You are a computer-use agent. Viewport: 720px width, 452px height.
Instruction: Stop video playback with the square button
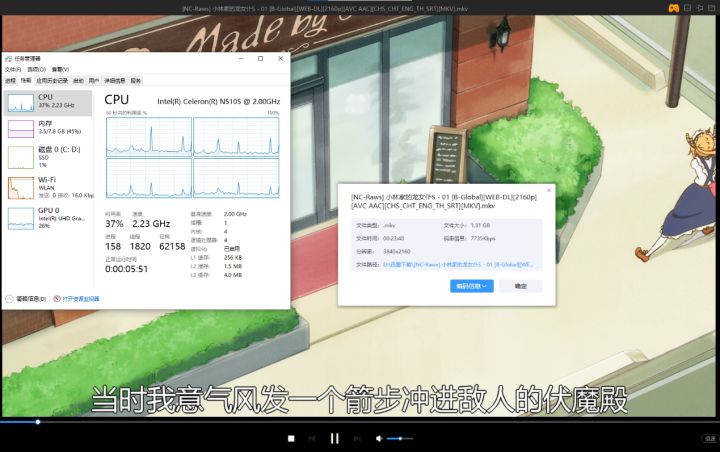click(x=291, y=439)
